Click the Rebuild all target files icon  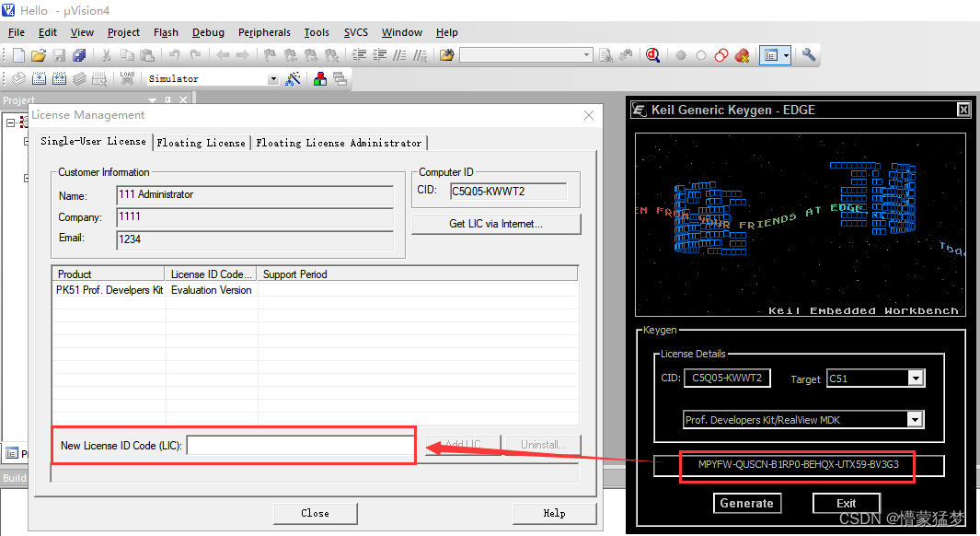pyautogui.click(x=60, y=79)
